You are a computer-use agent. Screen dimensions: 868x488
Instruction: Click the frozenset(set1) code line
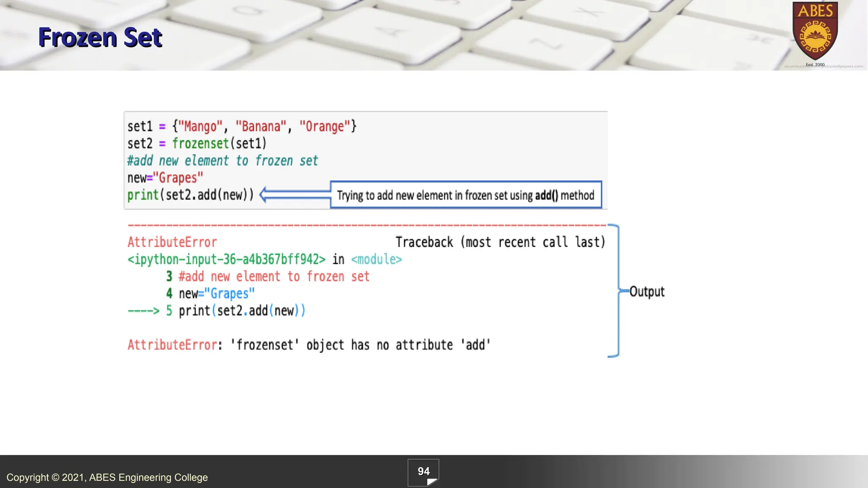click(197, 144)
